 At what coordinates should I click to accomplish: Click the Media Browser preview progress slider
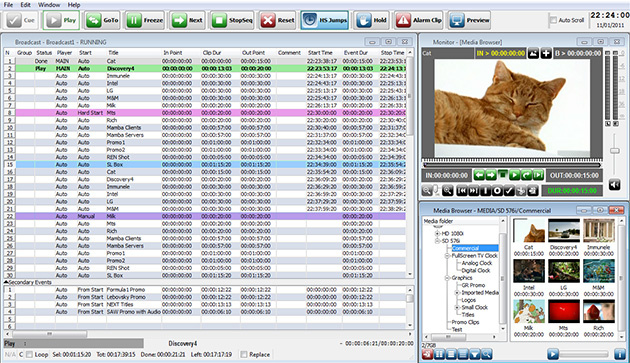[x=584, y=354]
